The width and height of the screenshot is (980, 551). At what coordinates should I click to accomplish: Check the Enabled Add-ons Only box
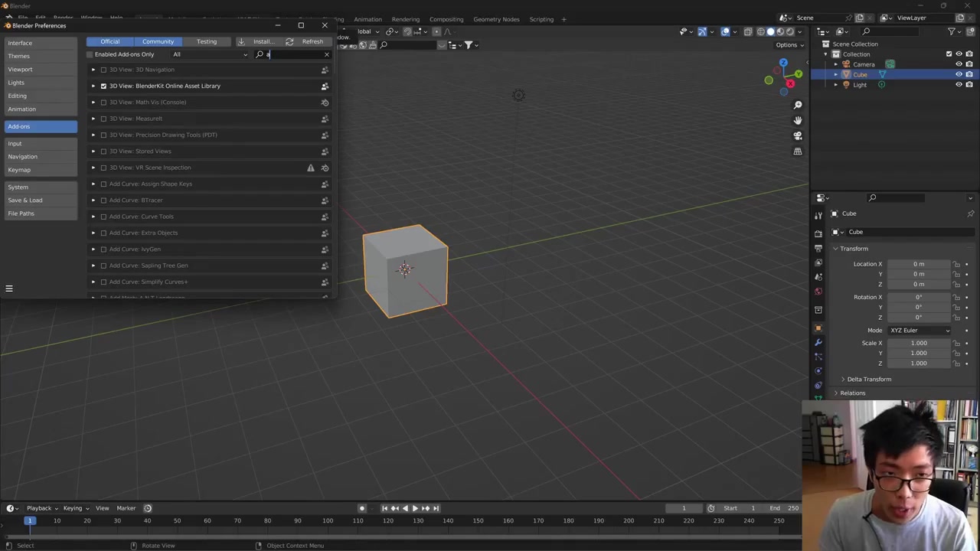click(90, 54)
